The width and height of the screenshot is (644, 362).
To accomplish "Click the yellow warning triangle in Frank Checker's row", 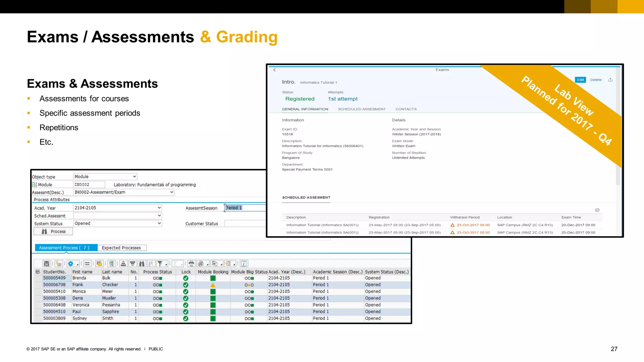I will (213, 285).
